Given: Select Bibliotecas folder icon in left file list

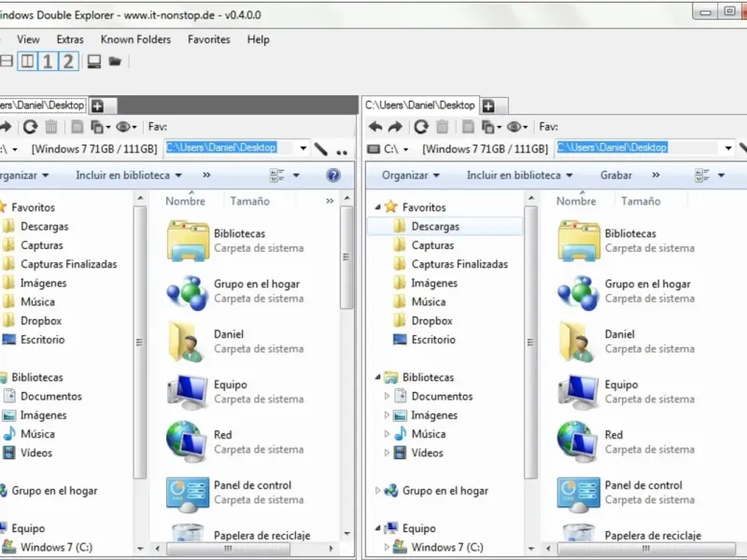Looking at the screenshot, I should click(x=188, y=241).
